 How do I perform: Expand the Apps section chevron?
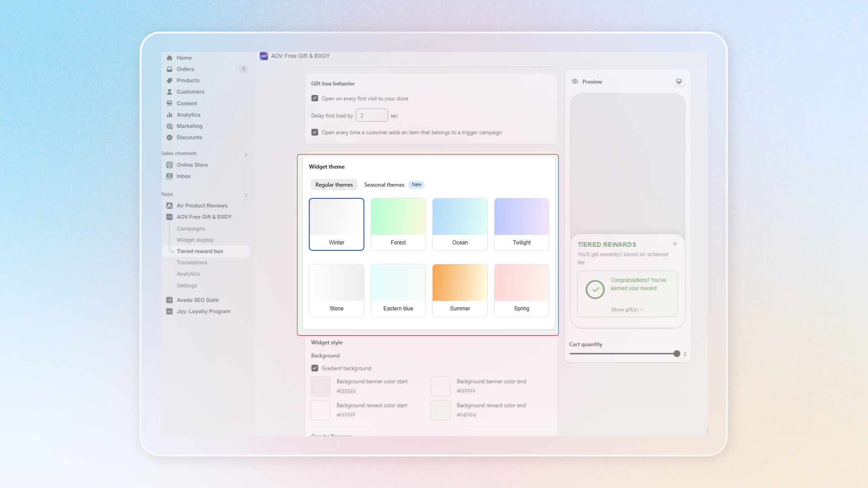(x=246, y=195)
